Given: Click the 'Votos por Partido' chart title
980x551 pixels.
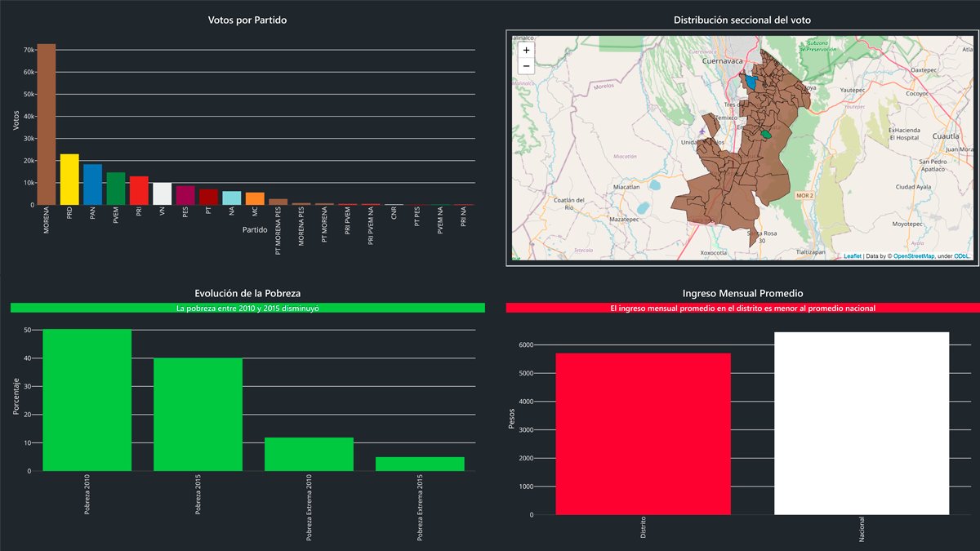Looking at the screenshot, I should point(247,20).
